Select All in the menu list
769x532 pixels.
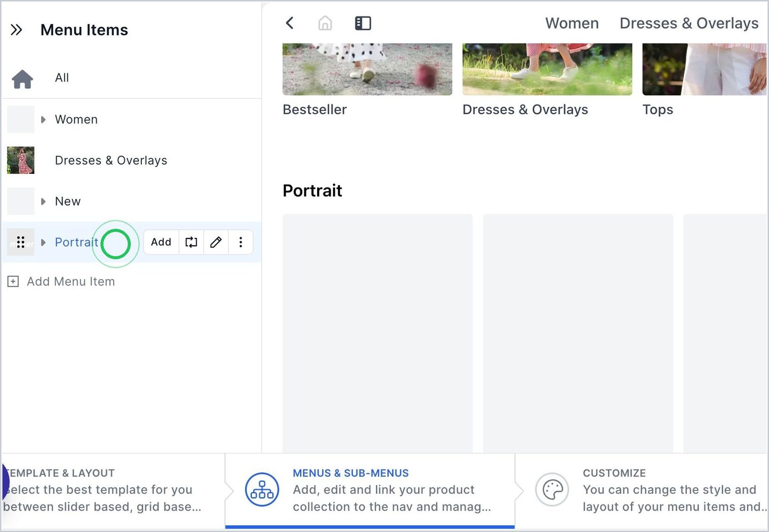point(62,78)
